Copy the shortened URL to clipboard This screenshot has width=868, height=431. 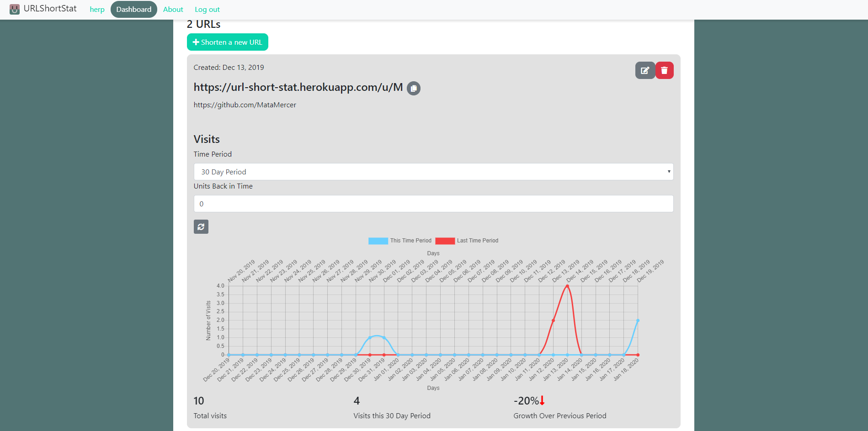click(414, 88)
